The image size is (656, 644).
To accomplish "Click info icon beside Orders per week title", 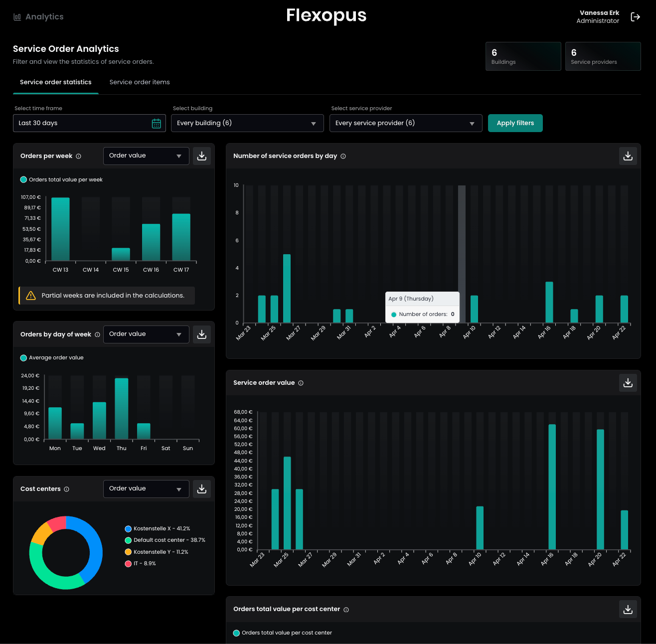I will click(78, 157).
